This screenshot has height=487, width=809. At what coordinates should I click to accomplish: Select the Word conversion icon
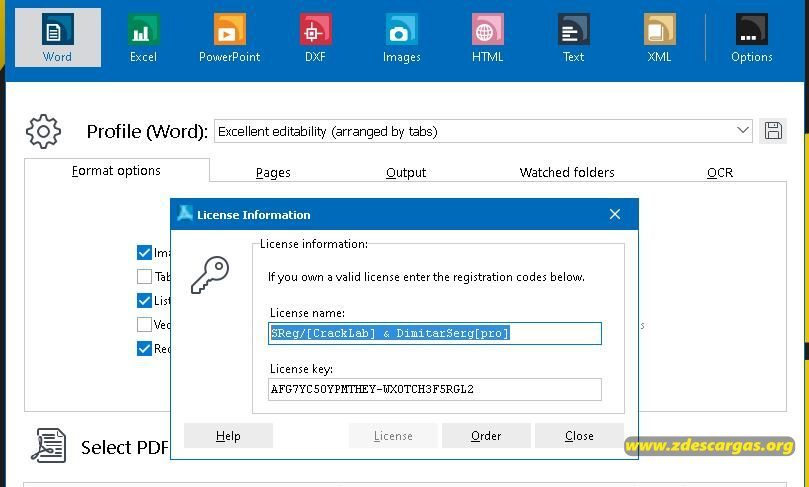tap(57, 37)
